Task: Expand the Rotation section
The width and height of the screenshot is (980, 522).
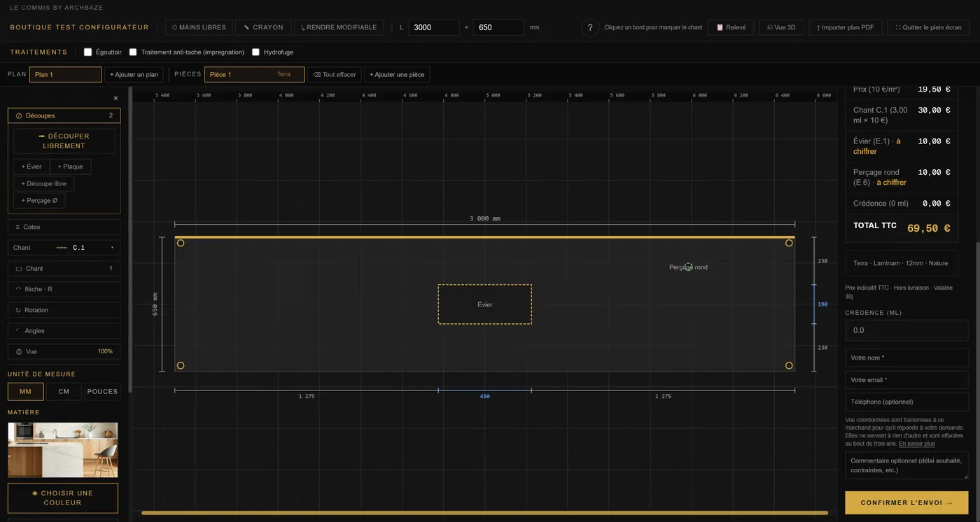Action: (64, 310)
